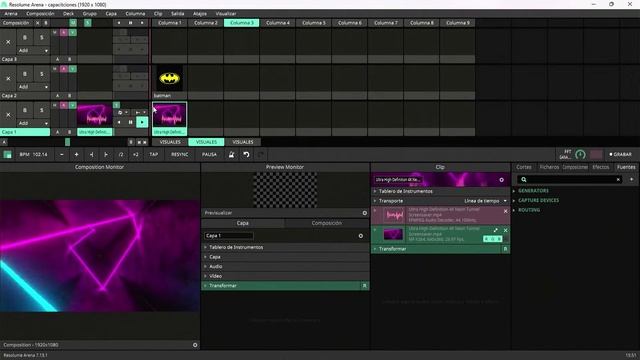
Task: Click the green dial next to FFT
Action: (580, 154)
